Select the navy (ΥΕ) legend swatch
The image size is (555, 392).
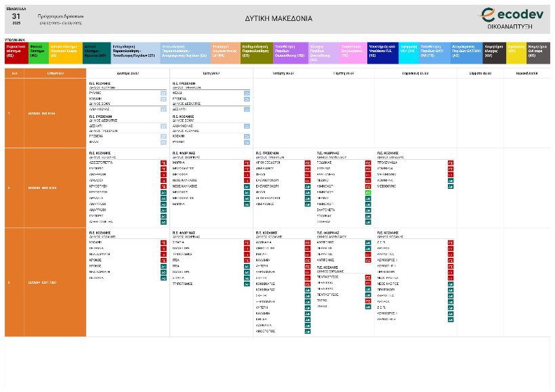coord(383,53)
